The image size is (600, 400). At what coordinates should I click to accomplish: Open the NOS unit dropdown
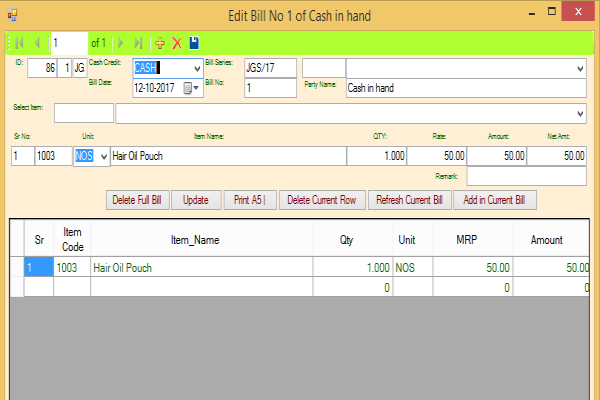[x=103, y=156]
